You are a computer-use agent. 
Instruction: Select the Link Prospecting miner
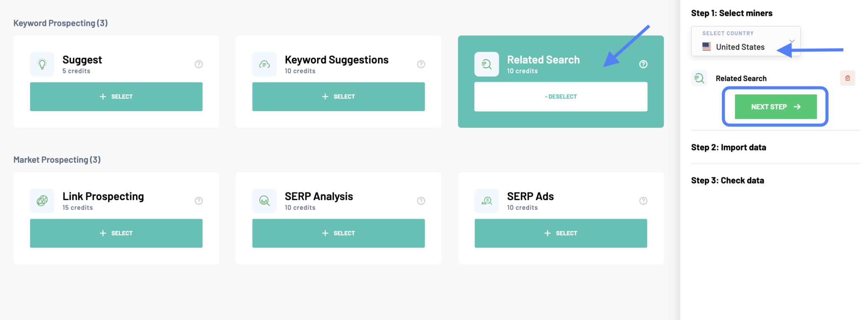(x=116, y=233)
